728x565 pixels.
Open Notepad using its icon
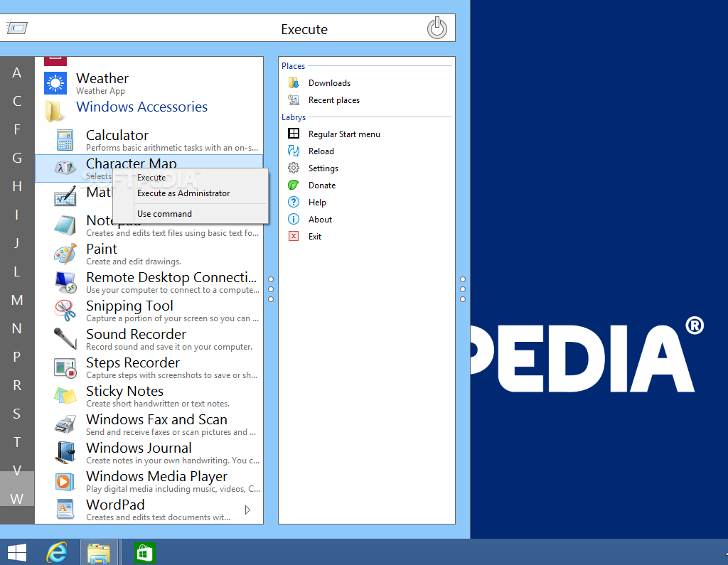(x=65, y=225)
